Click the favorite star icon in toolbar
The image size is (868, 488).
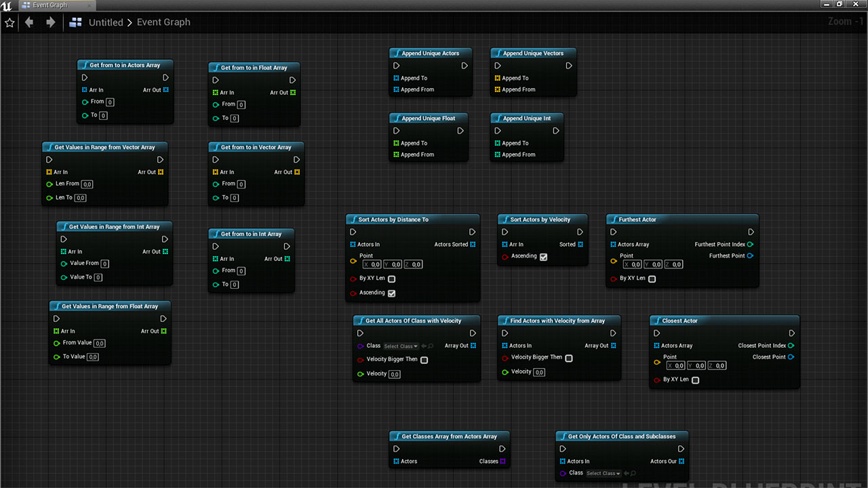[x=9, y=22]
